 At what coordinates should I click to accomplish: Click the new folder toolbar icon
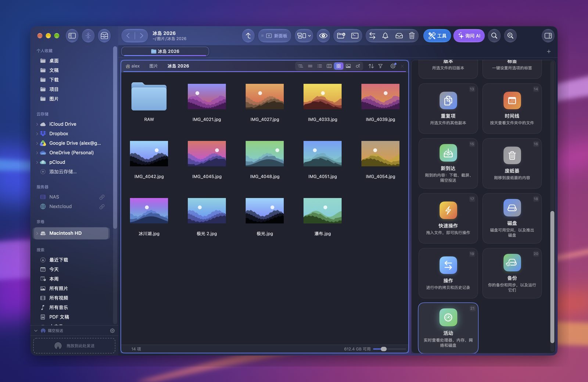click(341, 36)
